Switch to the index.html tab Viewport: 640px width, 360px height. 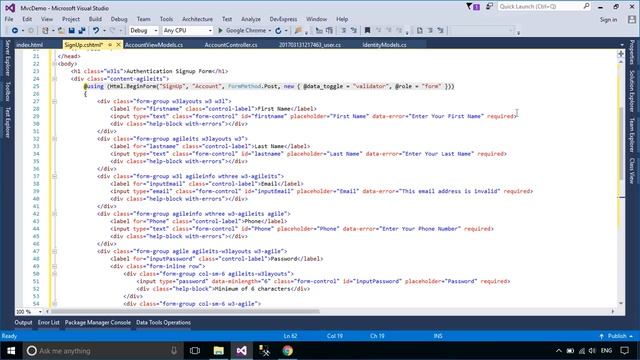29,45
